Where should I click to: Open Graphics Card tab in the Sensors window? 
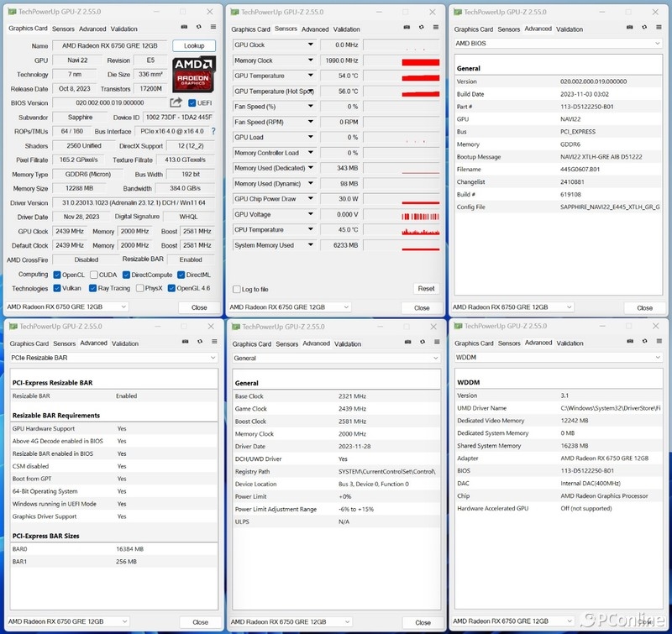coord(250,29)
